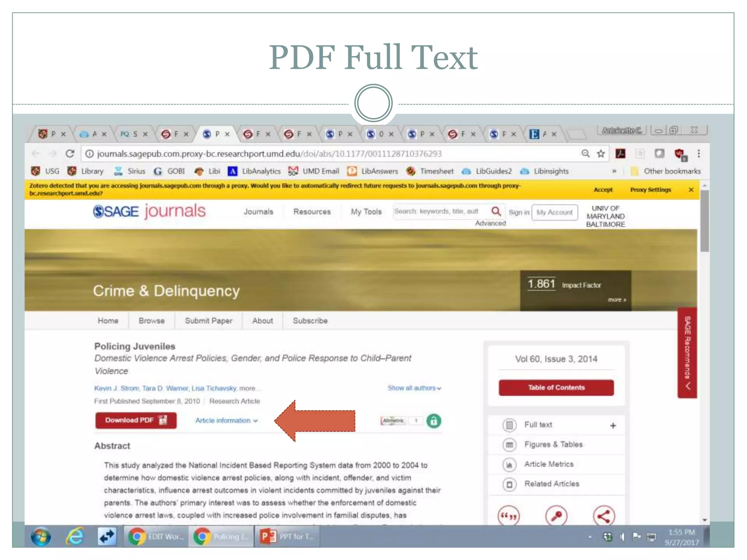This screenshot has height=560, width=747.
Task: Open Zotero Proxy Settings
Action: tap(650, 190)
